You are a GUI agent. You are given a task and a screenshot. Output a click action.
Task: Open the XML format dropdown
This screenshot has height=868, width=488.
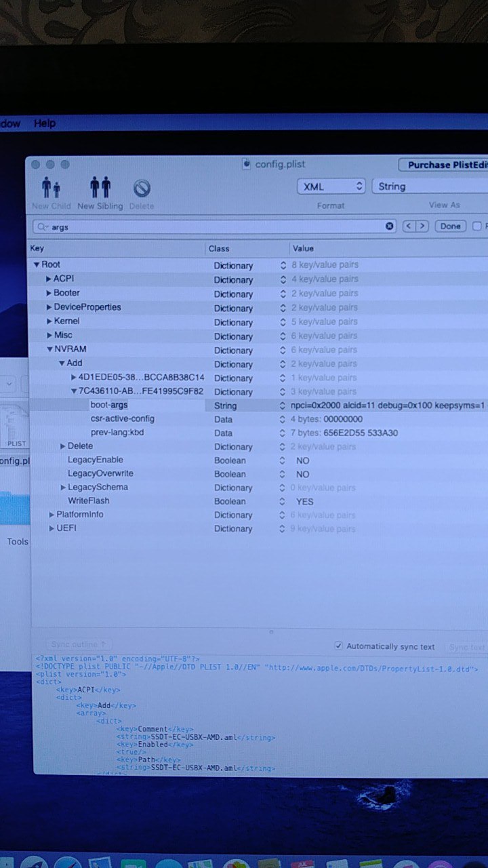pyautogui.click(x=331, y=186)
